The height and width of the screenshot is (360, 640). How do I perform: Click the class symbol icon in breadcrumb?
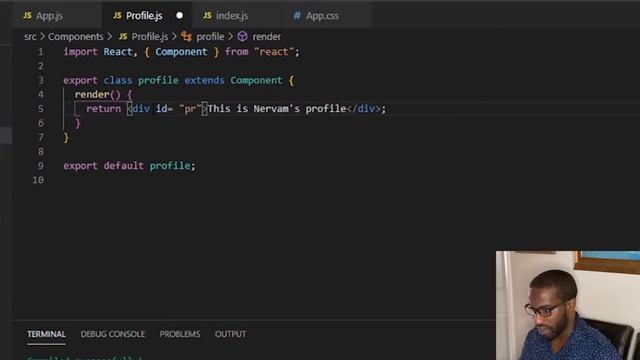pos(187,37)
